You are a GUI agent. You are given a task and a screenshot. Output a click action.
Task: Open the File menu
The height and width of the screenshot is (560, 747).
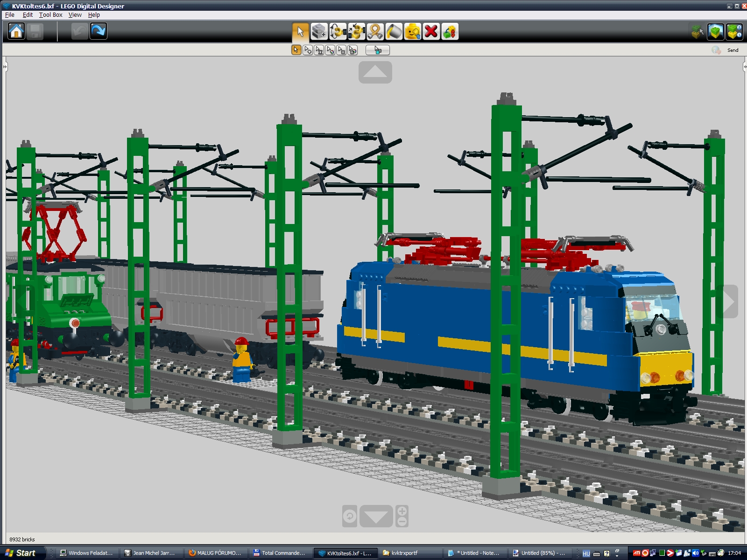[10, 15]
